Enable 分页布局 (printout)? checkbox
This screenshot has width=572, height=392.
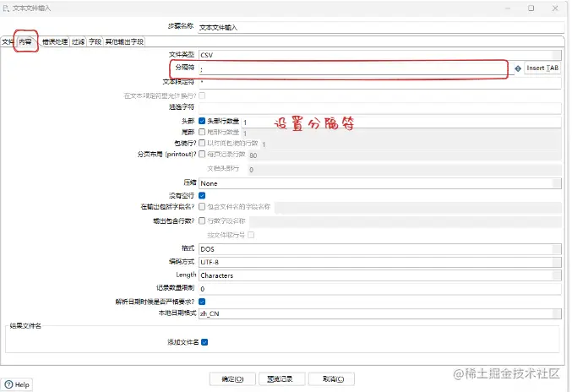202,155
